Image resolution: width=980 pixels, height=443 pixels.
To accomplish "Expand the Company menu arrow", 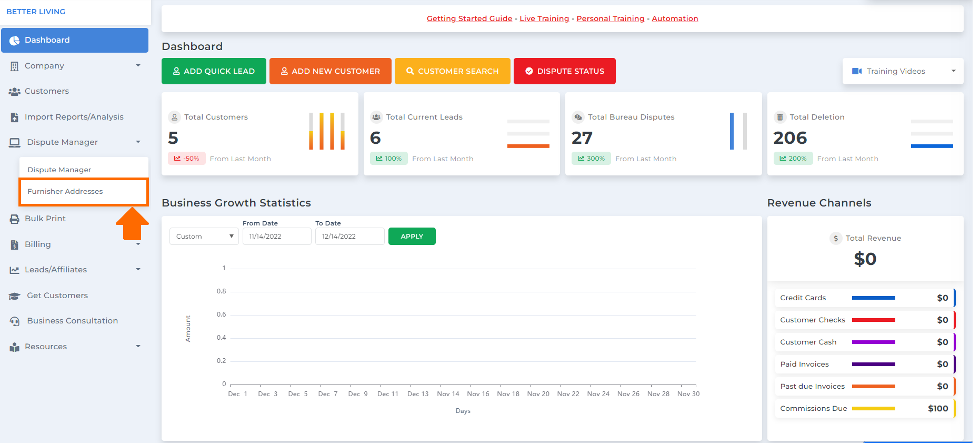I will point(138,66).
